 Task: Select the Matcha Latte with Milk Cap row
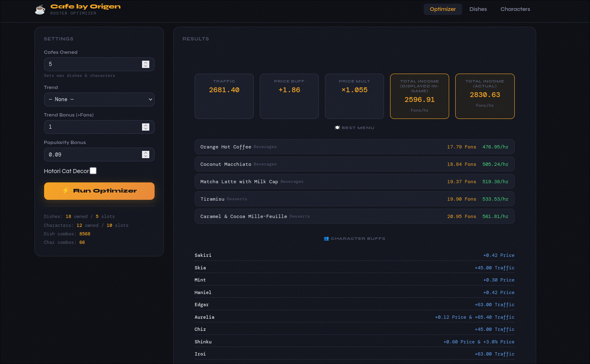pos(354,182)
